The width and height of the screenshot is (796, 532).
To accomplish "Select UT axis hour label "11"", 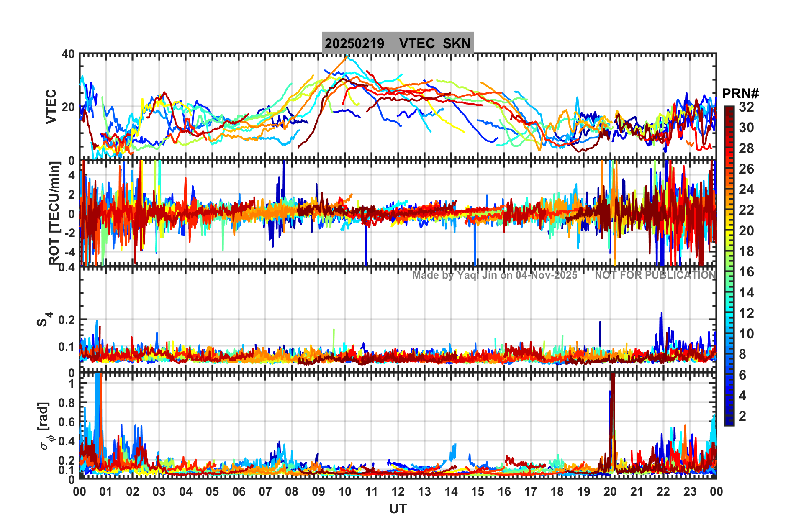I will [372, 491].
